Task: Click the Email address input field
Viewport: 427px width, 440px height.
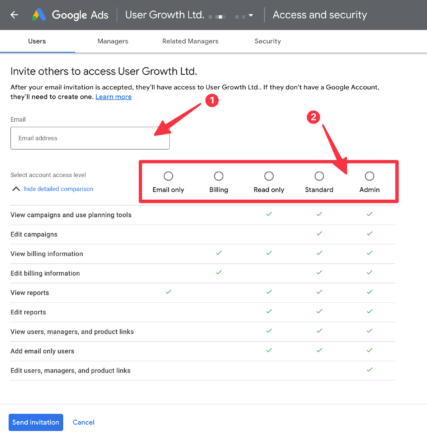Action: click(x=90, y=138)
